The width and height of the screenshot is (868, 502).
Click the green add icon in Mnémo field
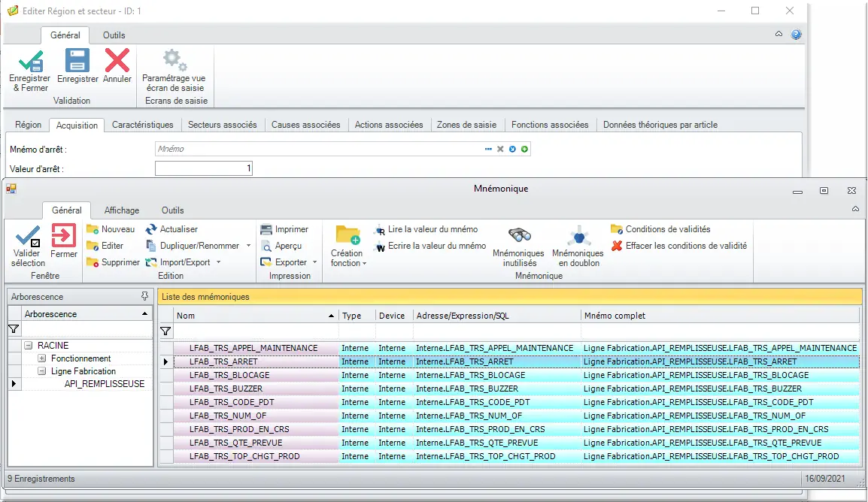tap(525, 149)
